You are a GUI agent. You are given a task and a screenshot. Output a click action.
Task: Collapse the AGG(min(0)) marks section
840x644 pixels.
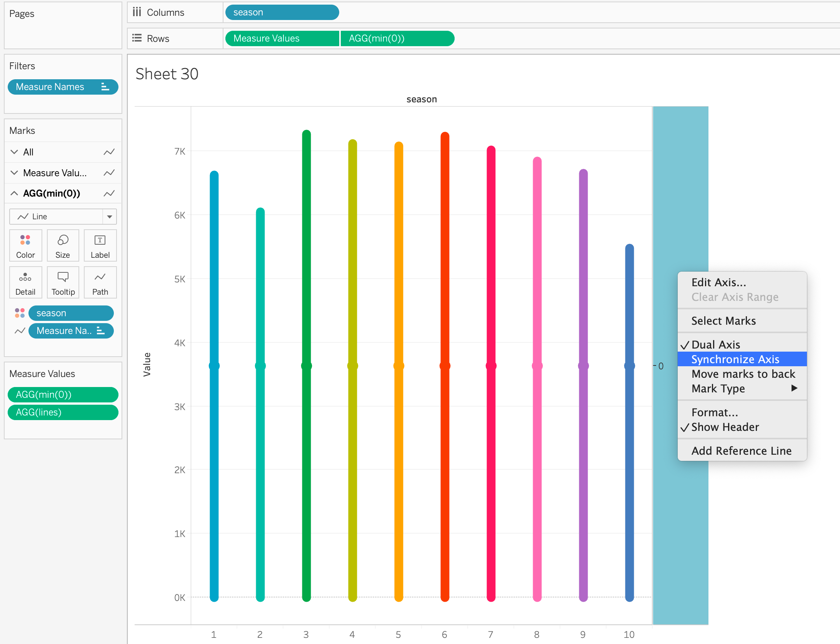pos(14,193)
